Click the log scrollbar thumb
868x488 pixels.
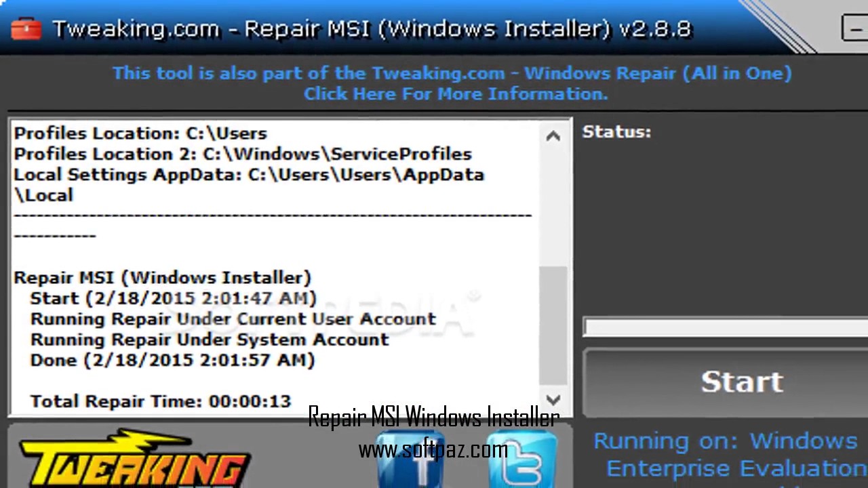[x=553, y=326]
